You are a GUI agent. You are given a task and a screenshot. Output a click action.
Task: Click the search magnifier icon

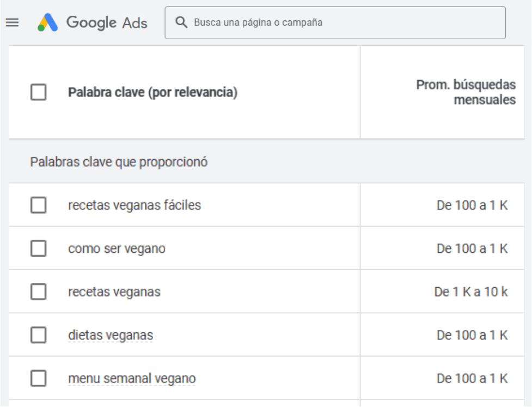181,22
